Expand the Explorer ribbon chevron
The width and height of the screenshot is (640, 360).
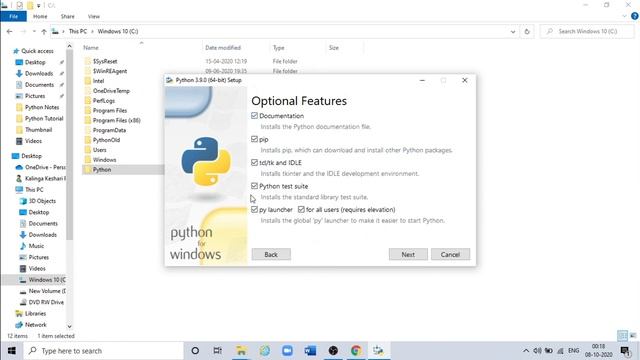(x=624, y=16)
